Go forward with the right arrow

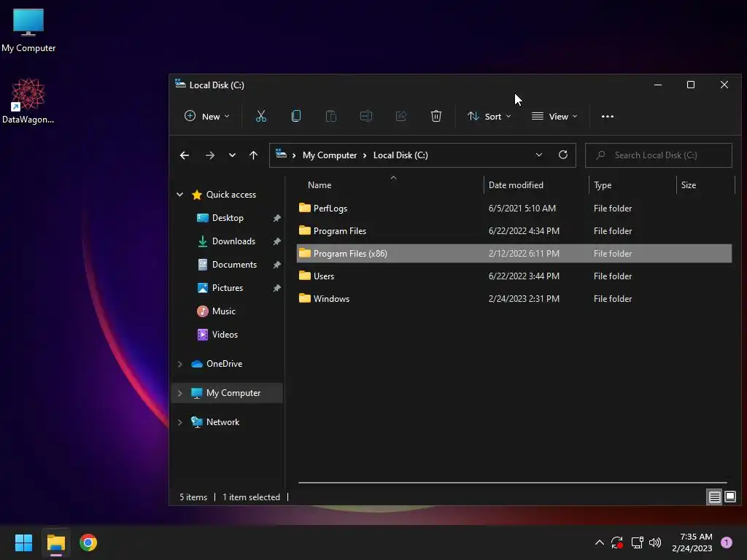click(209, 155)
